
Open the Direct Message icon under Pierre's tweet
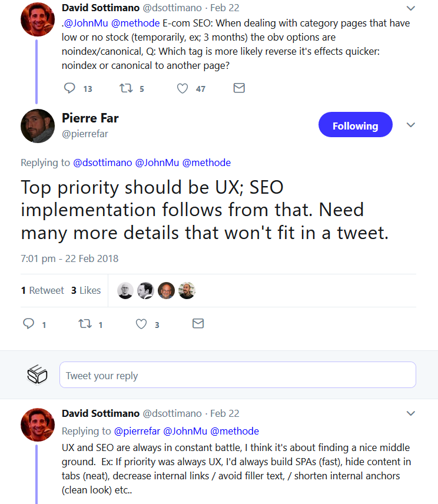tap(198, 323)
